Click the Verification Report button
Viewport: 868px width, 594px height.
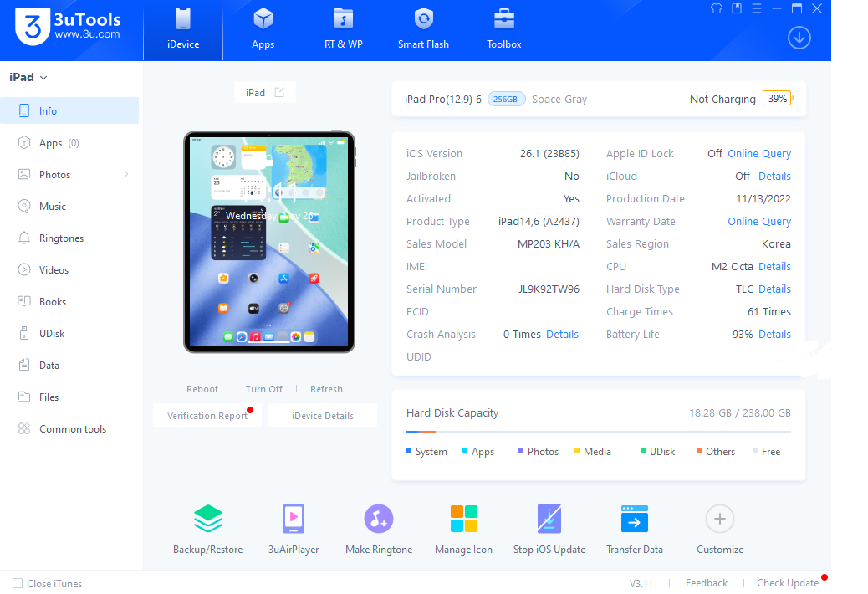[x=207, y=416]
